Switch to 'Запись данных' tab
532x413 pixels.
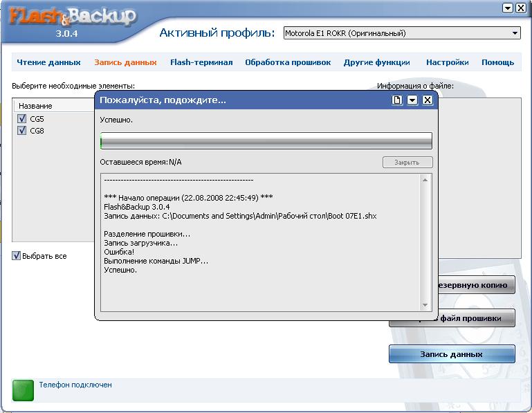point(125,62)
